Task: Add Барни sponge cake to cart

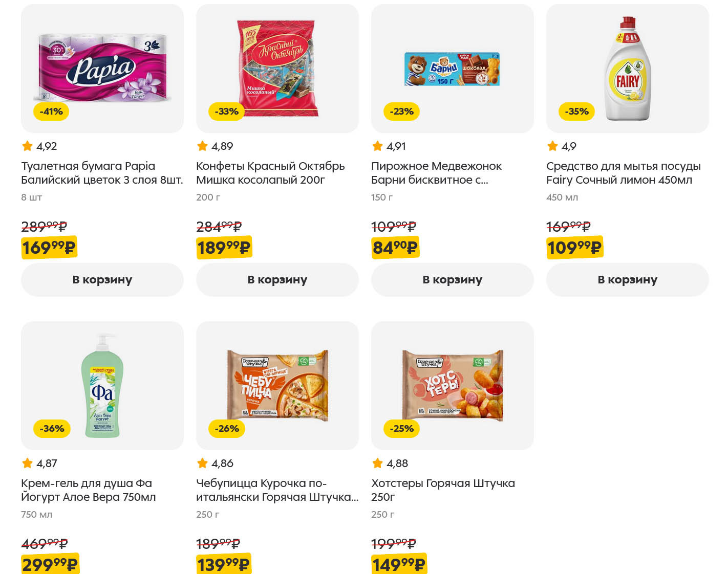Action: tap(453, 280)
